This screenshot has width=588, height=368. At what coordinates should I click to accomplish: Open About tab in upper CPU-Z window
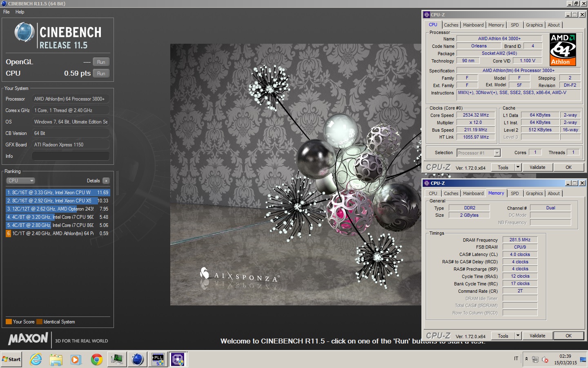(x=554, y=25)
